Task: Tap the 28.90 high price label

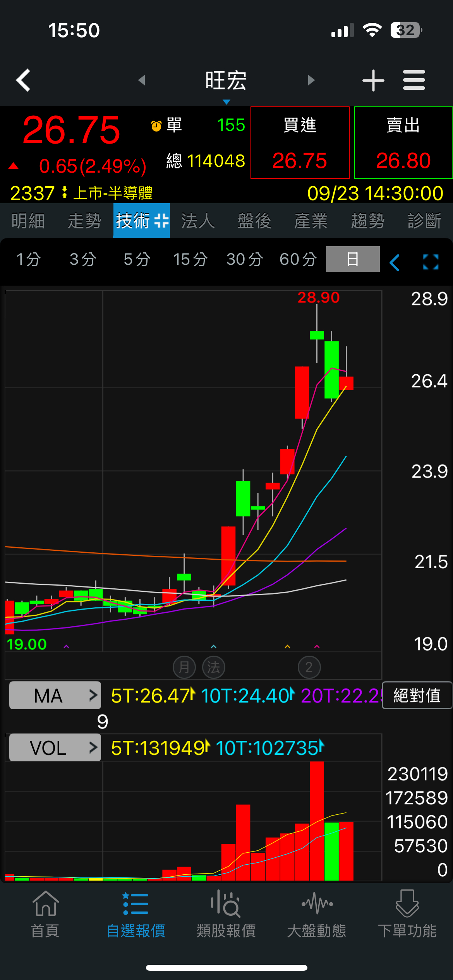Action: coord(318,298)
